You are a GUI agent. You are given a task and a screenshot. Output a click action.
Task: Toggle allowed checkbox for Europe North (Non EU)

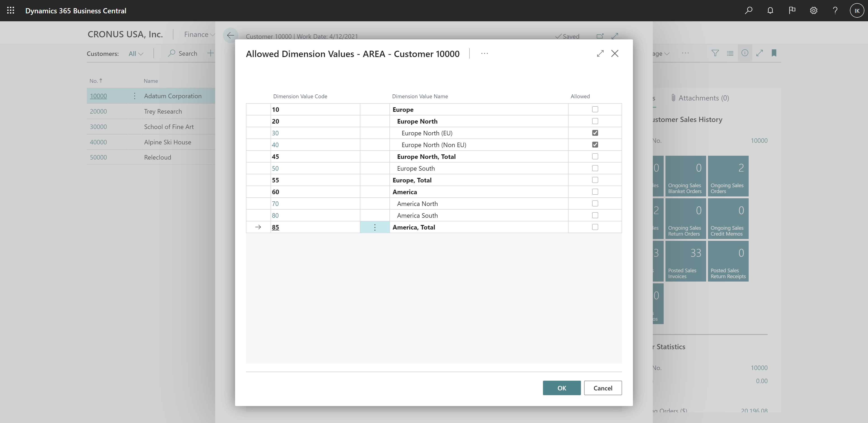tap(595, 144)
